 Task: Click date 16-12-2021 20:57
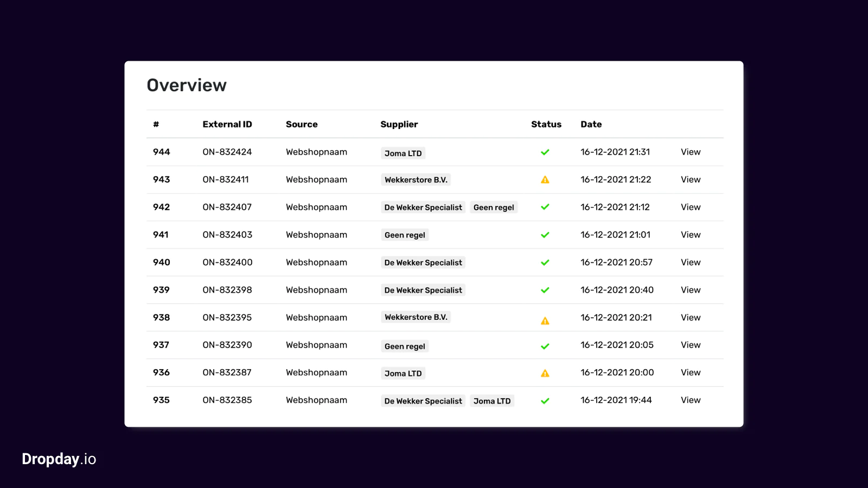(x=616, y=262)
